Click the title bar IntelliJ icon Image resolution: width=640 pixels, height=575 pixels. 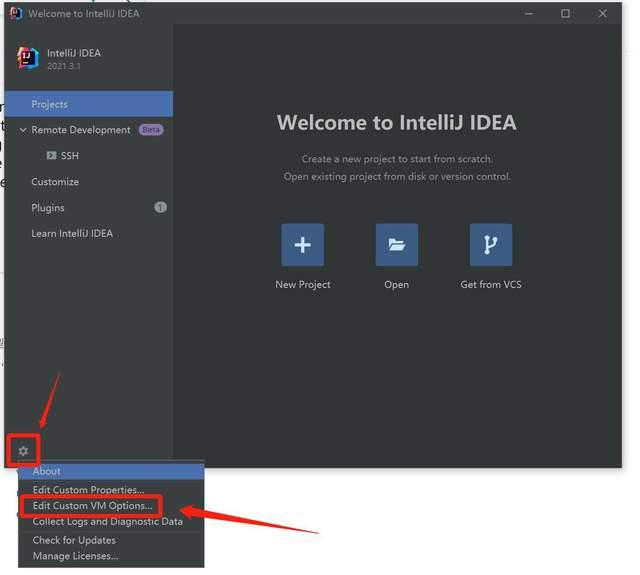[16, 13]
